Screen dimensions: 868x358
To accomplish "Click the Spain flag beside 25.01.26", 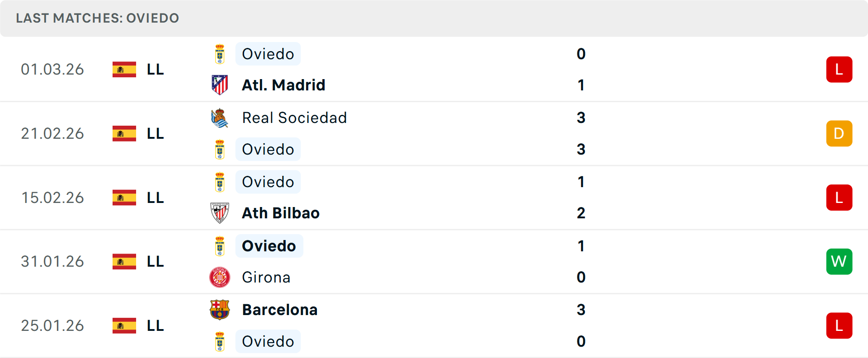I will pos(124,325).
